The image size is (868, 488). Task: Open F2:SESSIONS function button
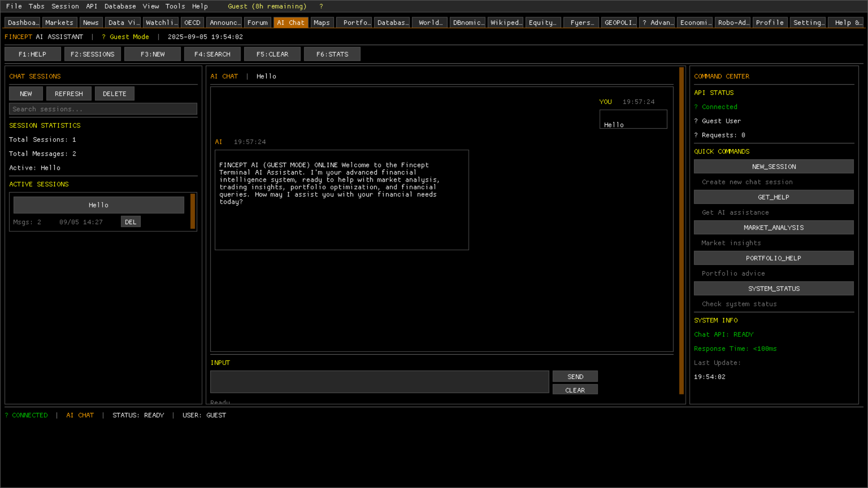coord(92,54)
